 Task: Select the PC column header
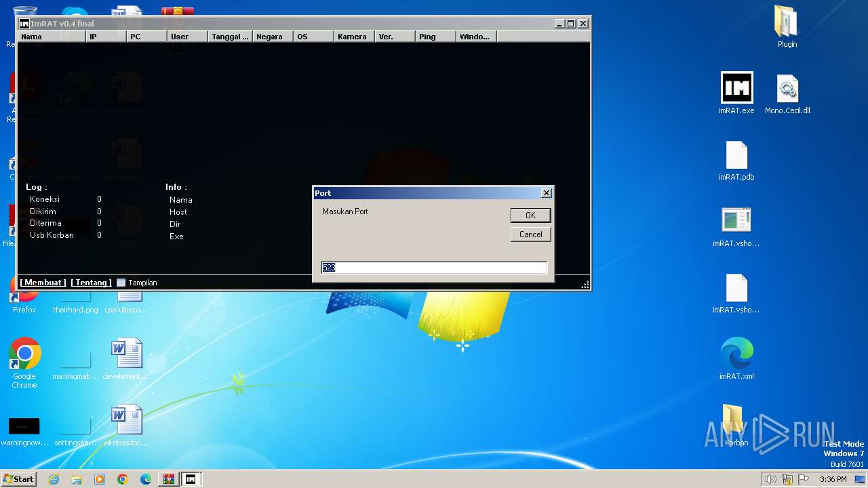[147, 37]
